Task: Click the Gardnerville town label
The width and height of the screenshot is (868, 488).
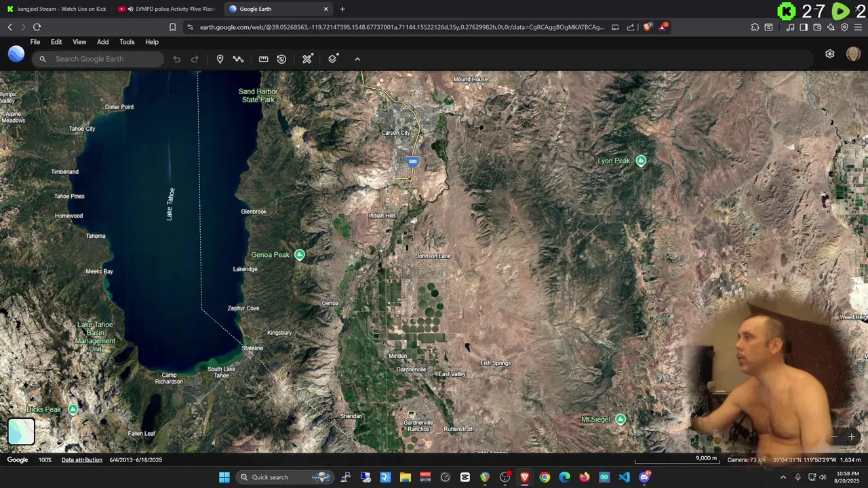Action: (x=411, y=369)
